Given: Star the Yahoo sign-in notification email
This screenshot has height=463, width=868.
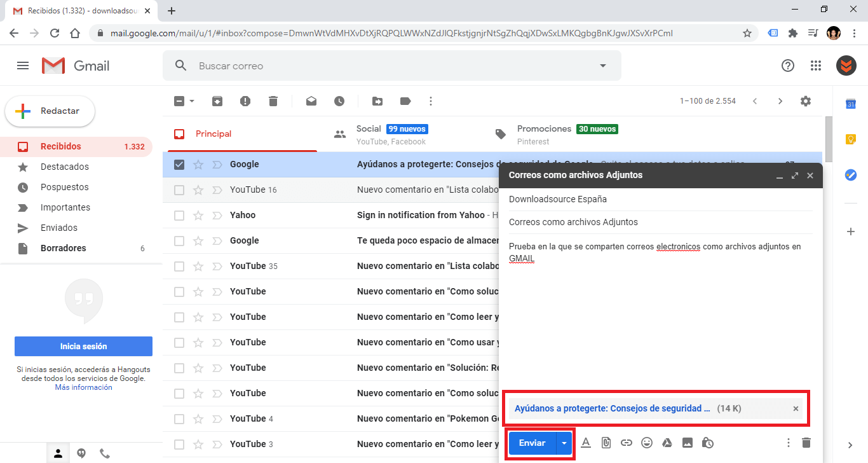Looking at the screenshot, I should pos(198,216).
